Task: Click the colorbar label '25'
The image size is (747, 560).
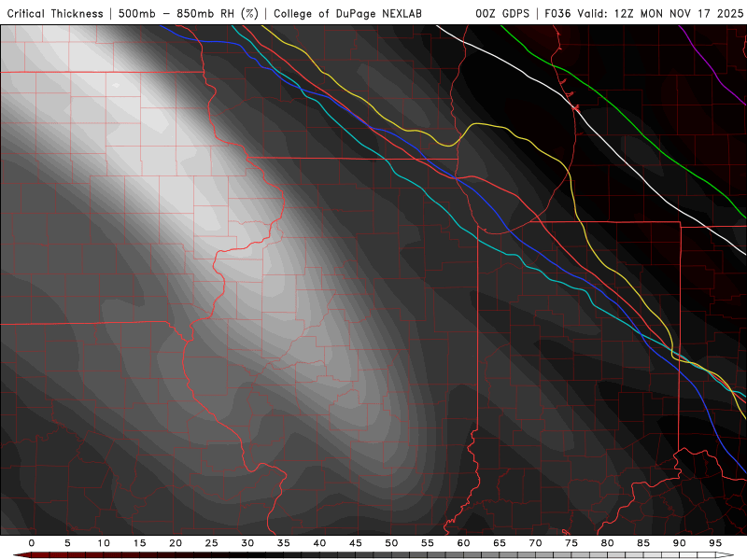Action: pos(212,543)
